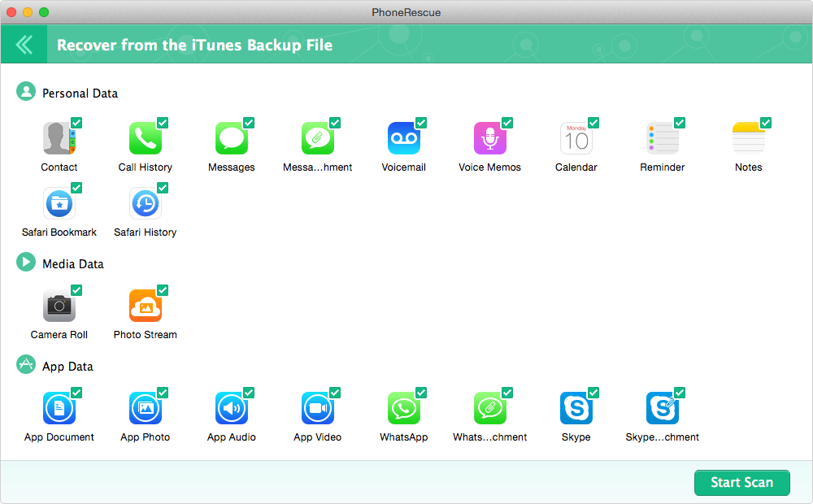This screenshot has height=504, width=813.
Task: Click the Contact icon
Action: (59, 138)
